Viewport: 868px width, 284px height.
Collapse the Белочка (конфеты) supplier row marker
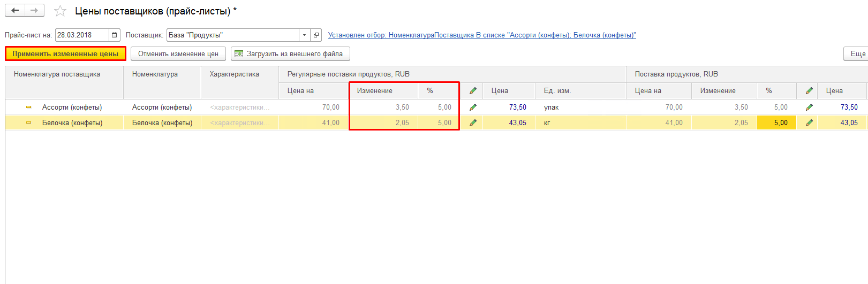(29, 123)
